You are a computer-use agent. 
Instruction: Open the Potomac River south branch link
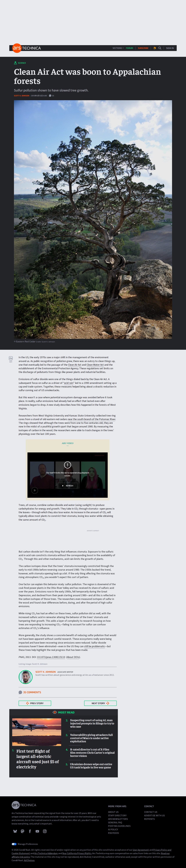pos(92,419)
